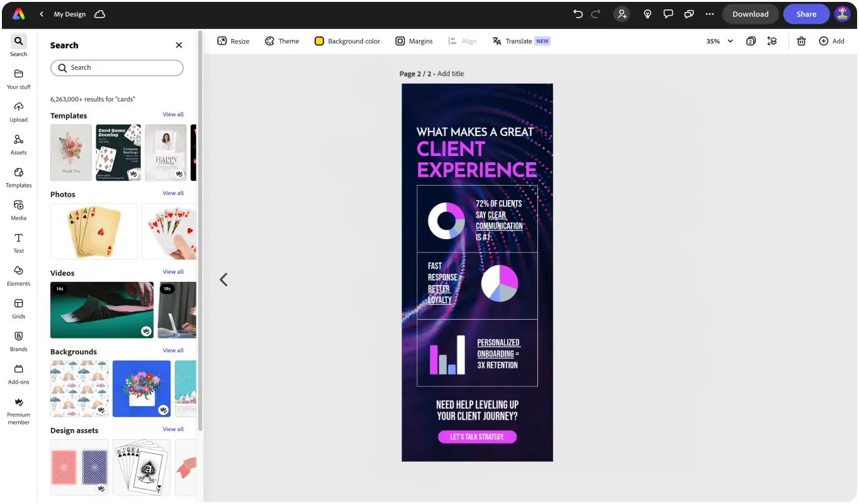The height and width of the screenshot is (504, 859).
Task: Open the Grids panel
Action: pos(18,308)
